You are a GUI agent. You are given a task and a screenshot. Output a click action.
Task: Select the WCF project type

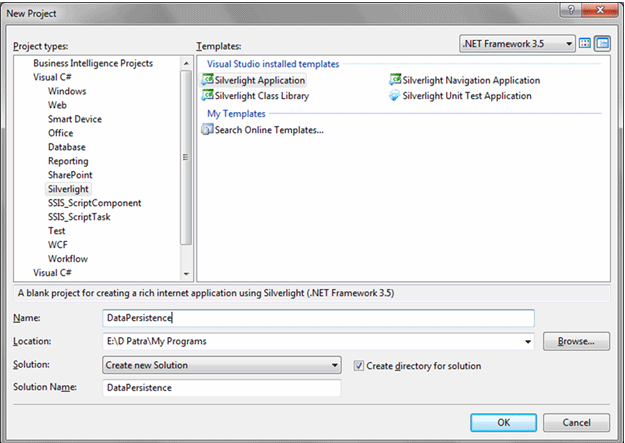point(58,245)
